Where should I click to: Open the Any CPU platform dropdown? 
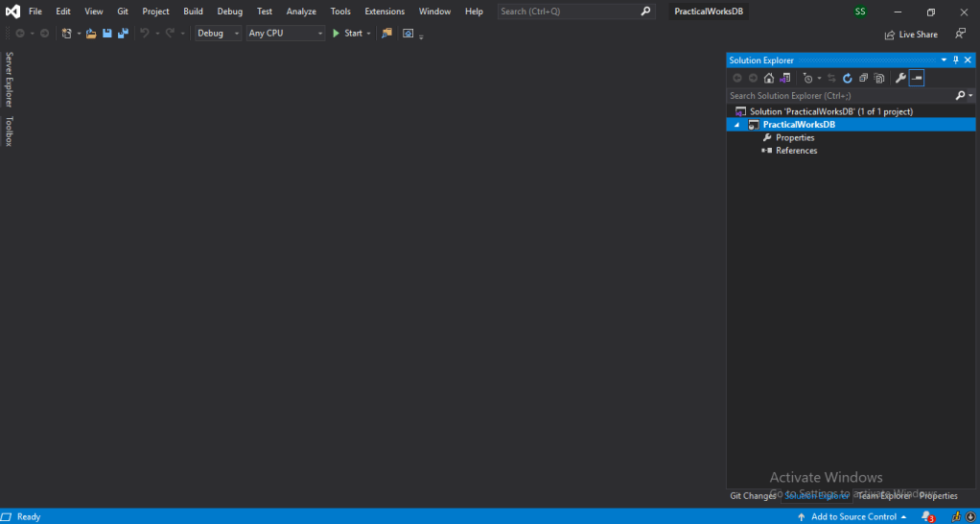pyautogui.click(x=286, y=34)
